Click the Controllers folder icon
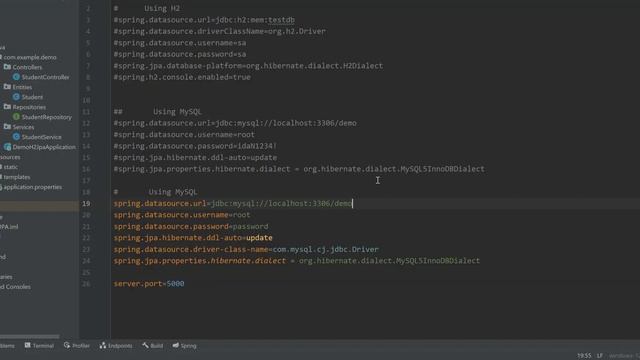 (x=7, y=67)
